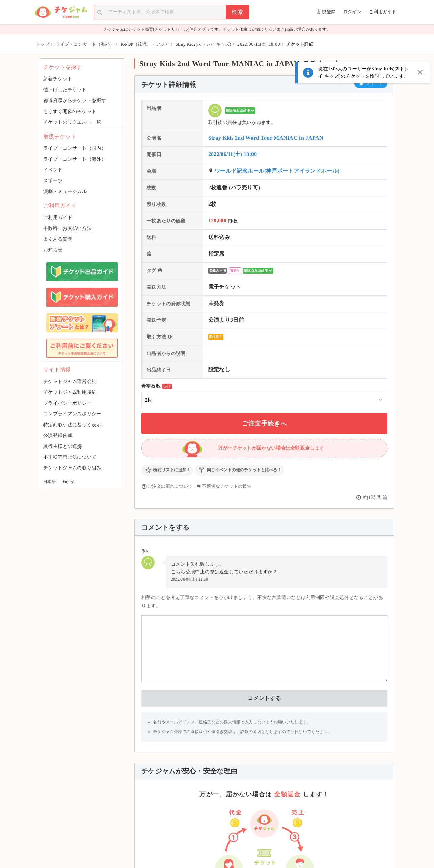
Task: Click the 128,000 price value
Action: (217, 221)
